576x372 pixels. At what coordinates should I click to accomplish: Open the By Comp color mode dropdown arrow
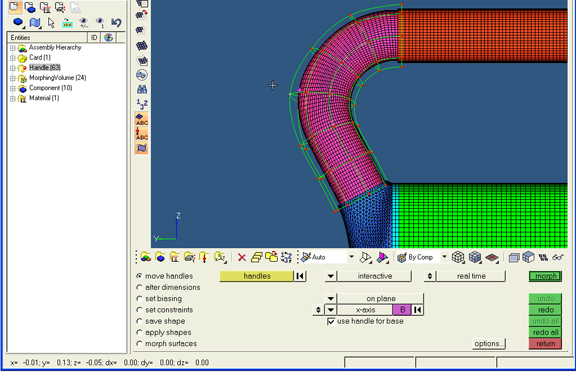pos(444,257)
